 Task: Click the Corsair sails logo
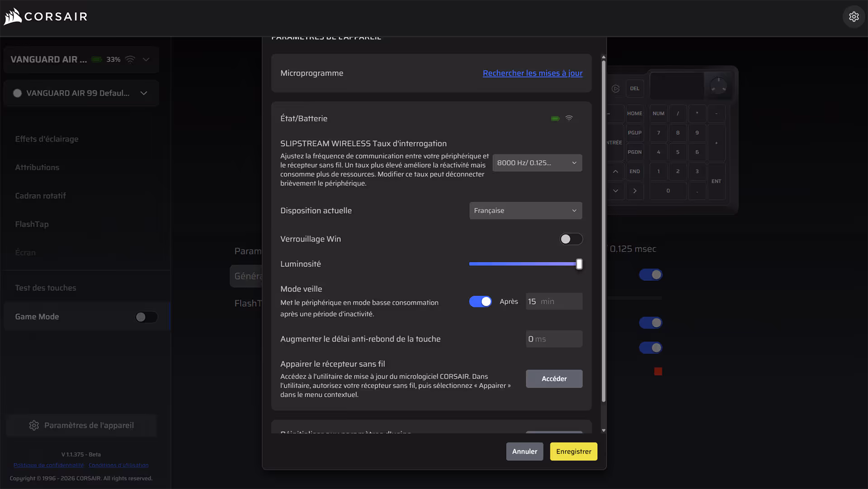pos(13,16)
